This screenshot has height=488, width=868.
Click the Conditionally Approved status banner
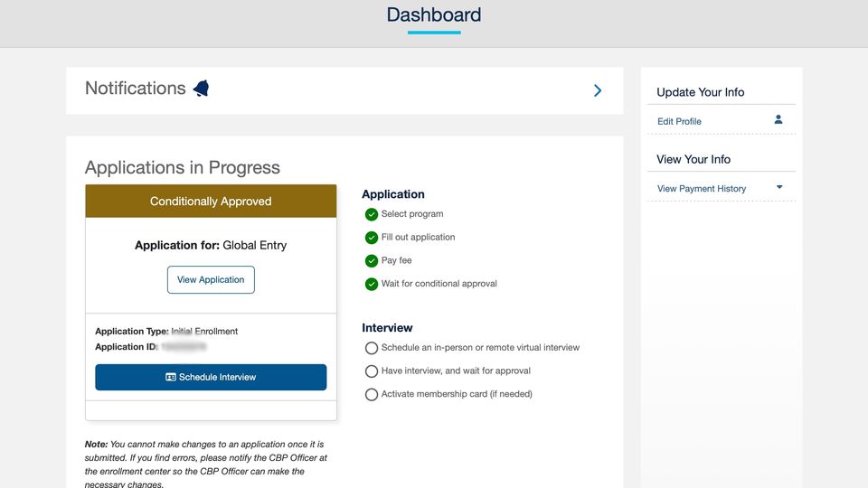[211, 201]
